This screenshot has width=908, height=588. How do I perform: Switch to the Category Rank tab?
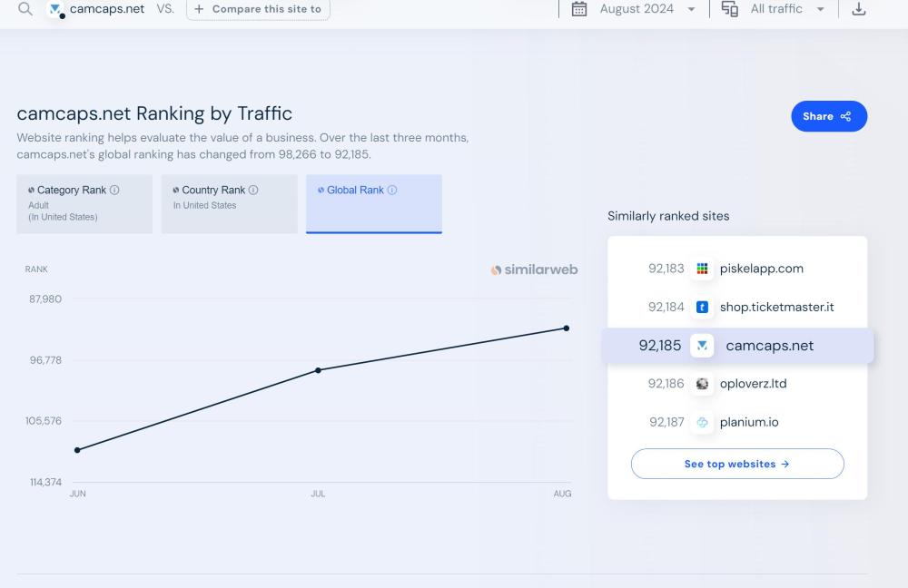84,204
